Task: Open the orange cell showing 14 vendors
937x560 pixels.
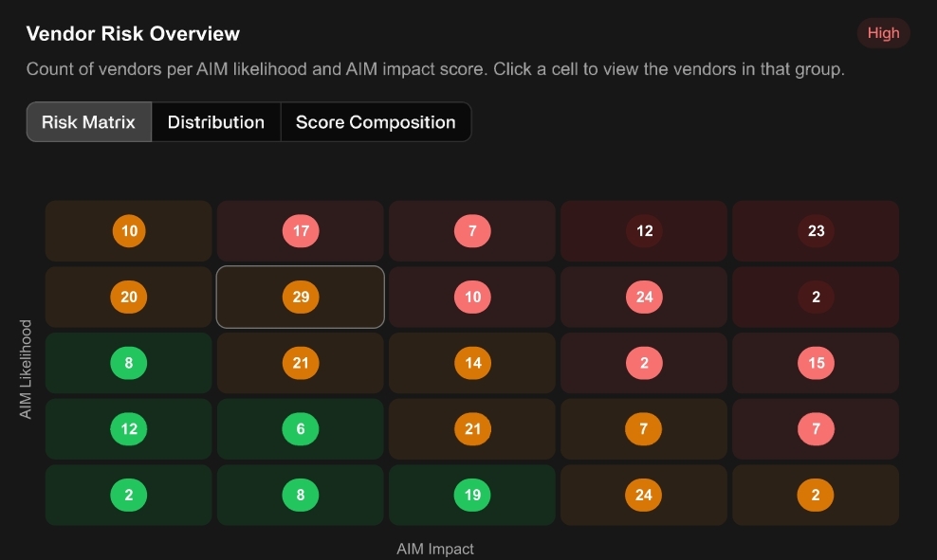Action: (x=472, y=363)
